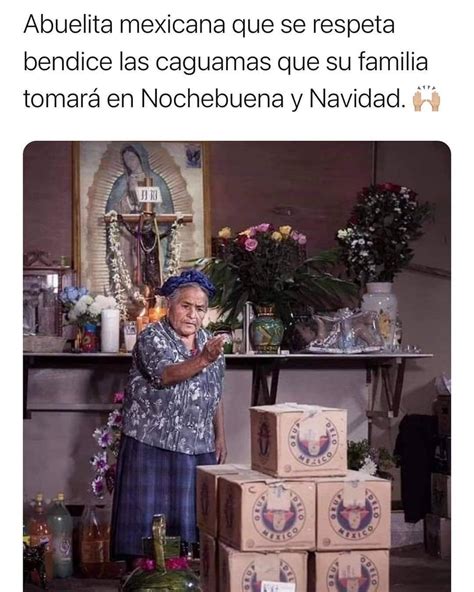Screen dimensions: 474x592
Task: Click the white ceramic vase on the right
Action: click(380, 312)
